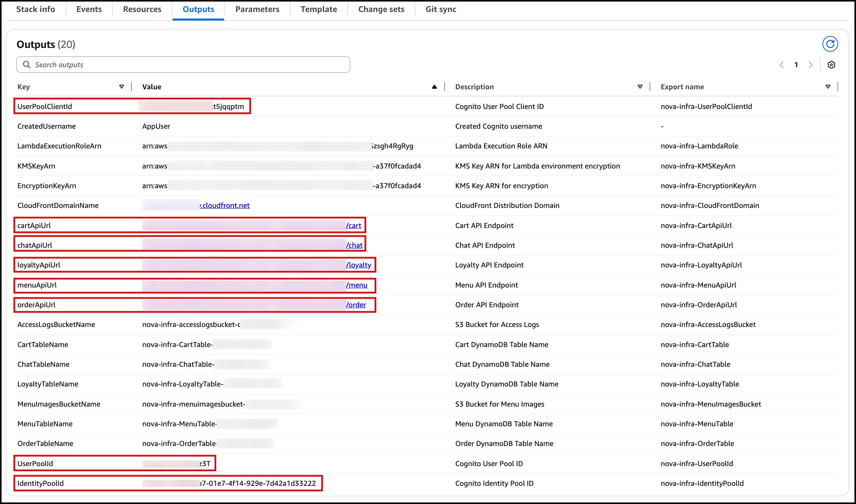Viewport: 856px width, 504px height.
Task: Open the cloudfront.net domain link
Action: pyautogui.click(x=225, y=206)
